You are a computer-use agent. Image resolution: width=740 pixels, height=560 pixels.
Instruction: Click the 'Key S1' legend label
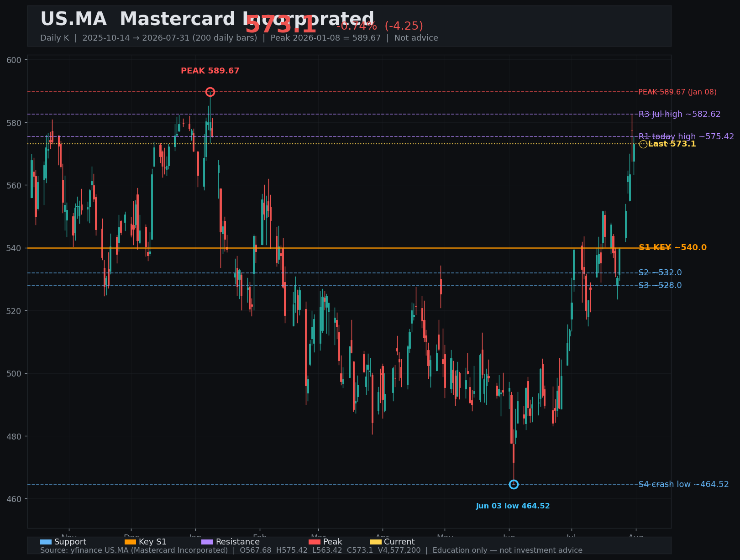click(152, 542)
